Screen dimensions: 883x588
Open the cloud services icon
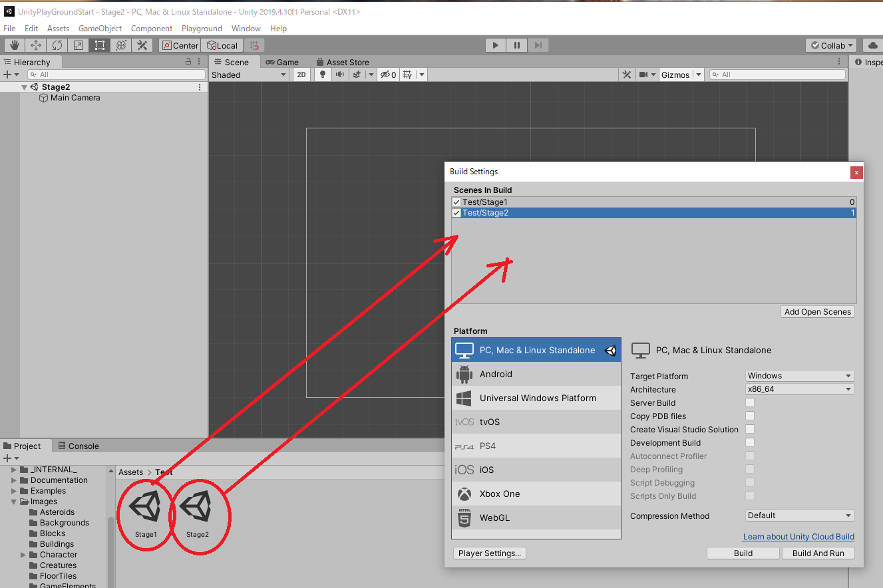pyautogui.click(x=872, y=45)
